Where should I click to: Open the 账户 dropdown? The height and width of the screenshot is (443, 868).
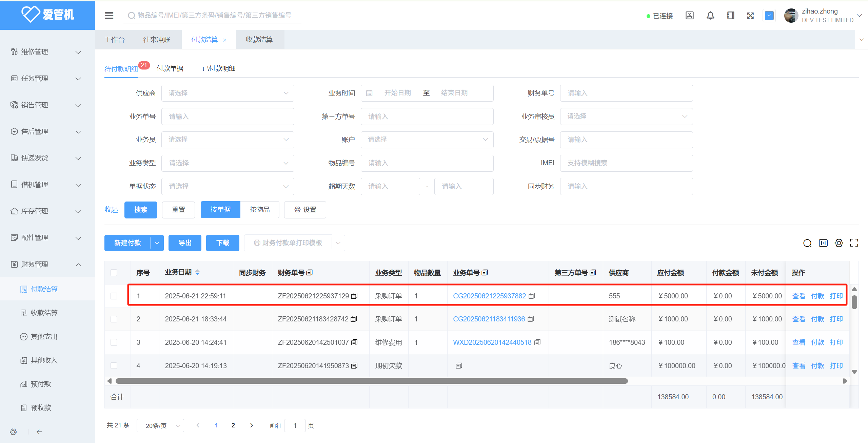tap(427, 140)
